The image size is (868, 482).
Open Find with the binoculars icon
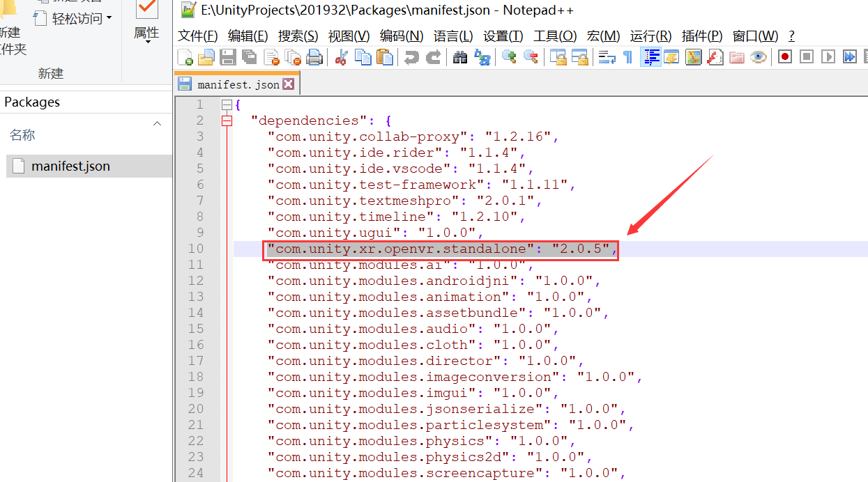tap(460, 57)
